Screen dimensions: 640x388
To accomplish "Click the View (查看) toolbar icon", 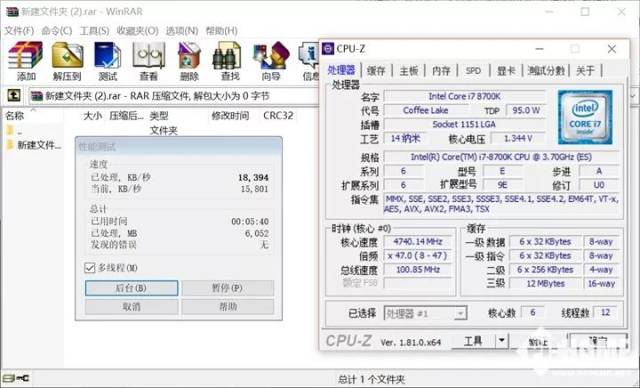I will [x=149, y=55].
